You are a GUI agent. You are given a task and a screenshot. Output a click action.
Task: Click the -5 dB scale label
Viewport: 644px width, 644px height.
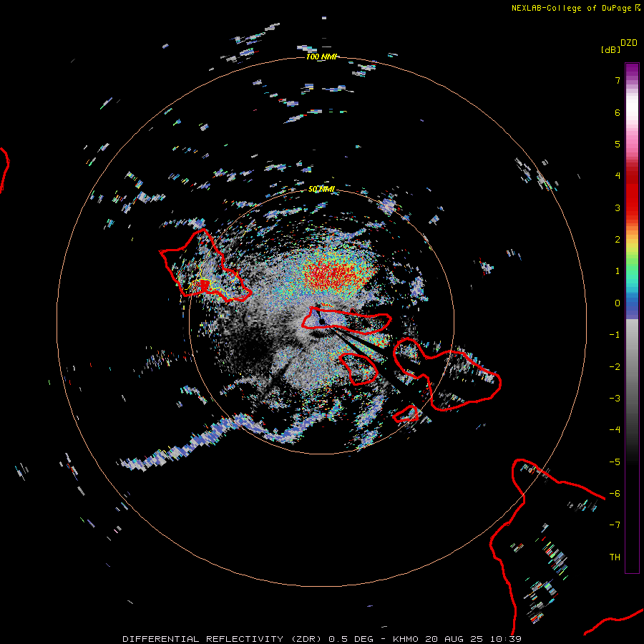(x=615, y=462)
